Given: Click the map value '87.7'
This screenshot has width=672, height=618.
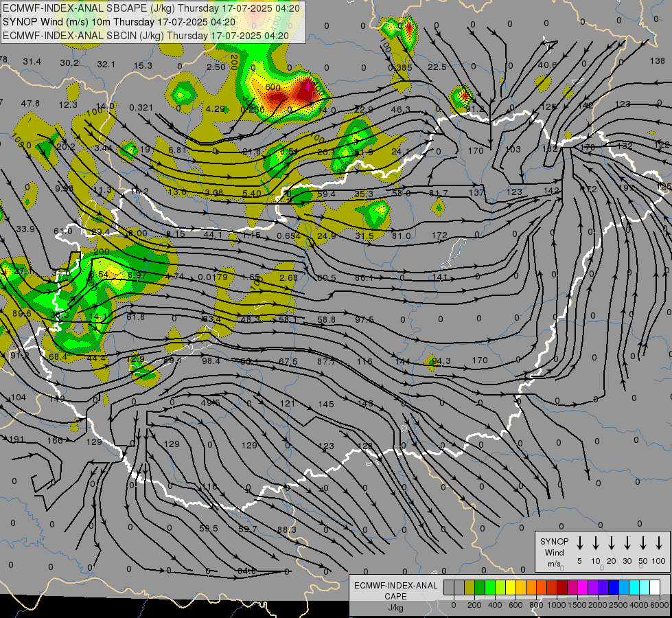Looking at the screenshot, I should pyautogui.click(x=326, y=362).
